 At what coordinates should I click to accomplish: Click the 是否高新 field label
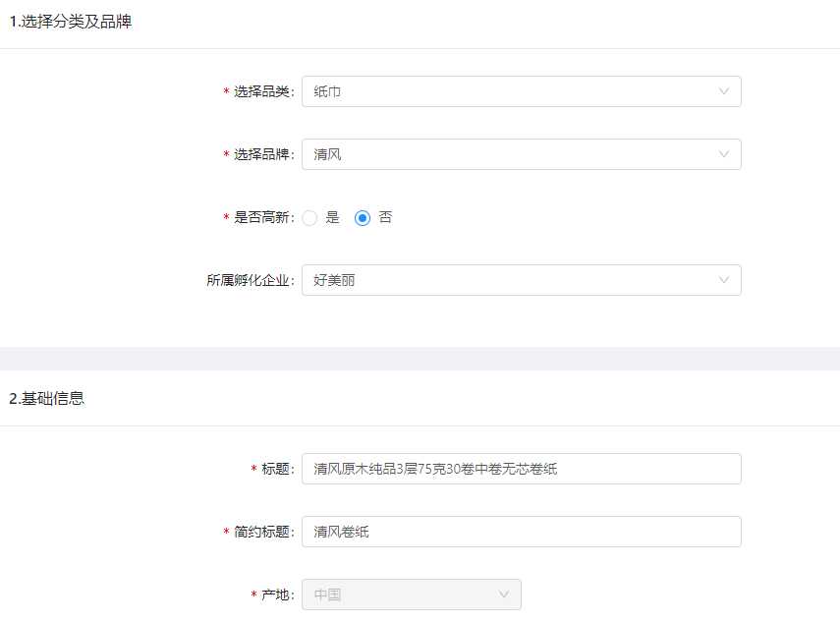pos(262,218)
